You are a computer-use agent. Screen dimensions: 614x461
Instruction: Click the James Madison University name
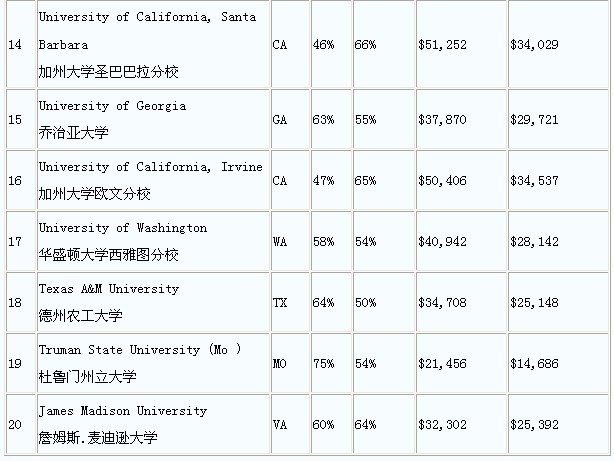coord(123,411)
